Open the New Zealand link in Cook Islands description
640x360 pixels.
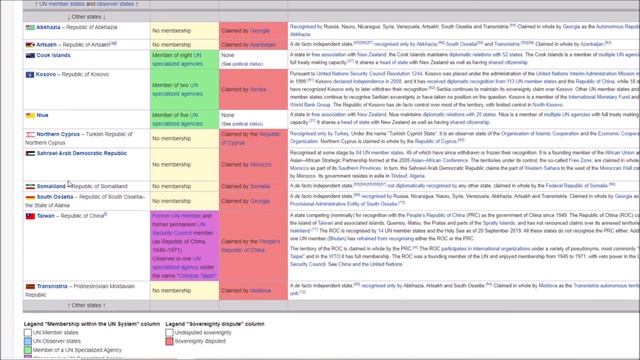371,55
